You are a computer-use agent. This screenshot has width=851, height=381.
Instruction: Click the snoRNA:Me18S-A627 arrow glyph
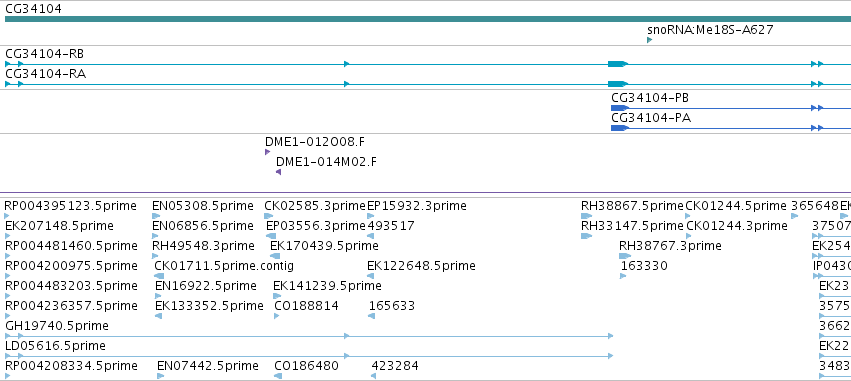pyautogui.click(x=650, y=40)
